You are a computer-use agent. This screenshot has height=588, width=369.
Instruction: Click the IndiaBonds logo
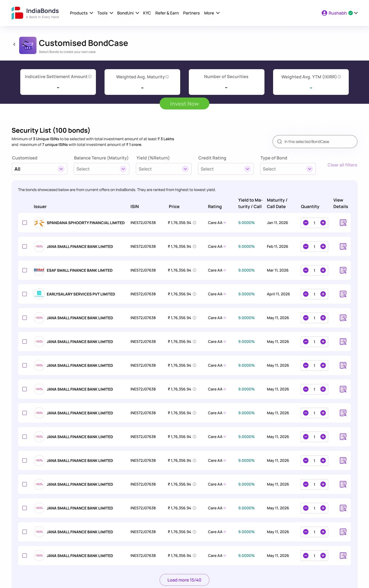point(35,13)
